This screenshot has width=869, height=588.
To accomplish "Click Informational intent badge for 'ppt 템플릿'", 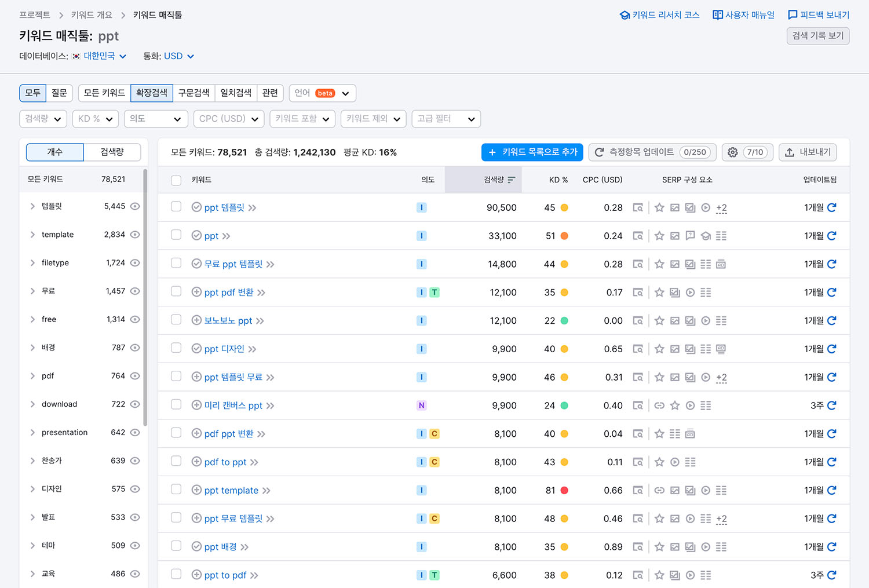I will coord(422,207).
